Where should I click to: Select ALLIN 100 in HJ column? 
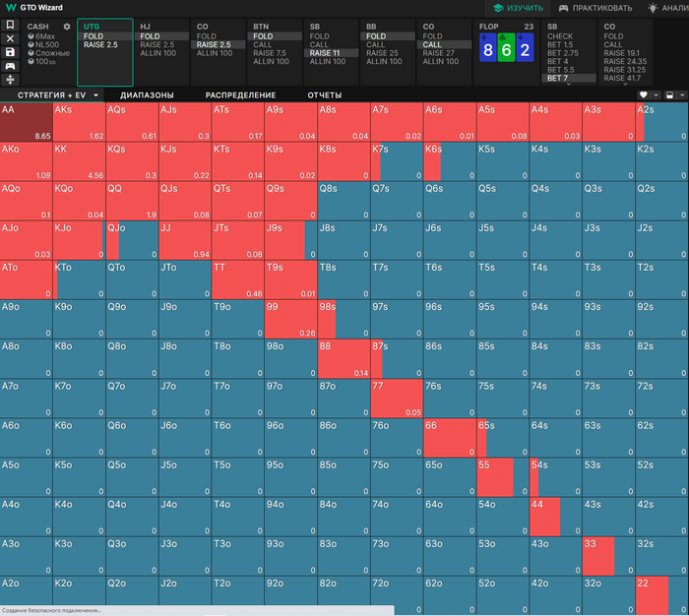click(158, 53)
